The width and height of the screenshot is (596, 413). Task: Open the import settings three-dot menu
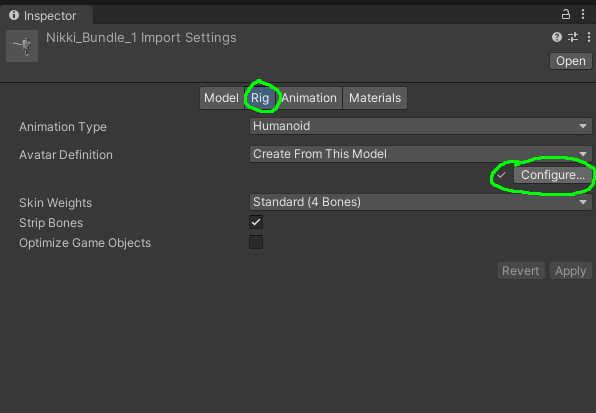click(589, 37)
